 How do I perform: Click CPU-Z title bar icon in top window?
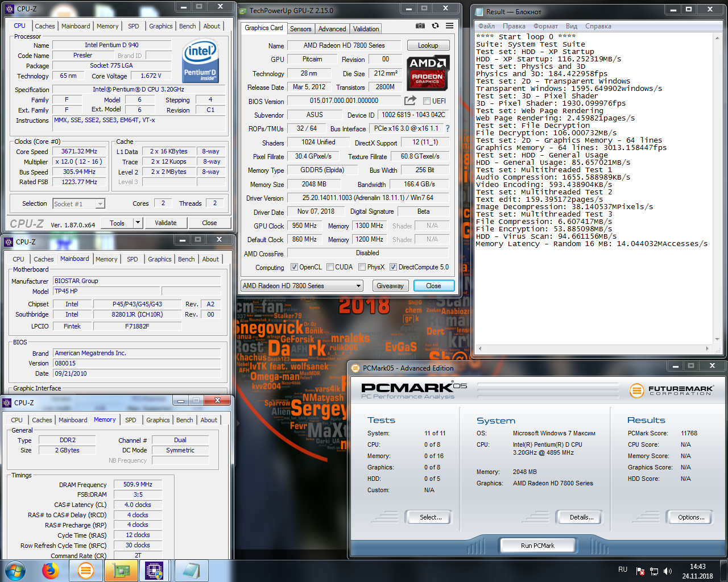tap(10, 9)
